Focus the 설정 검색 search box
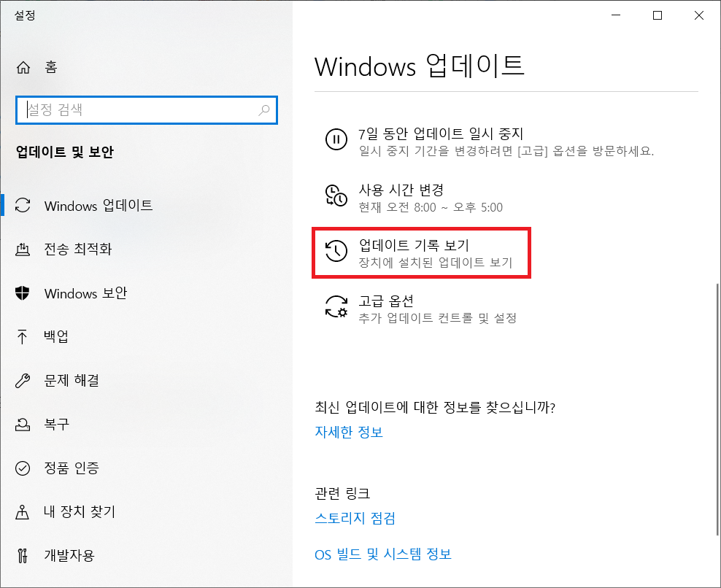This screenshot has width=721, height=588. (x=146, y=110)
